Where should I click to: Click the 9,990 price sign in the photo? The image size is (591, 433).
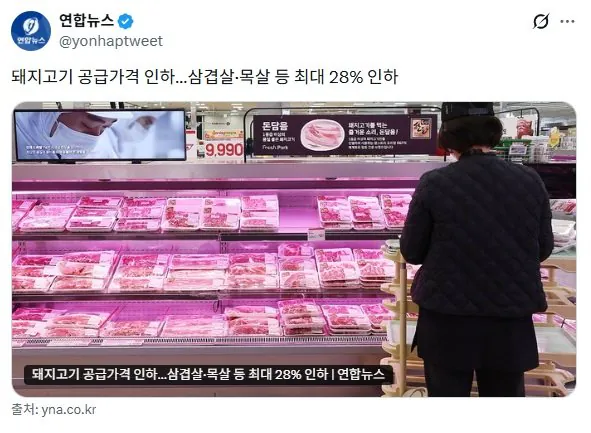224,150
